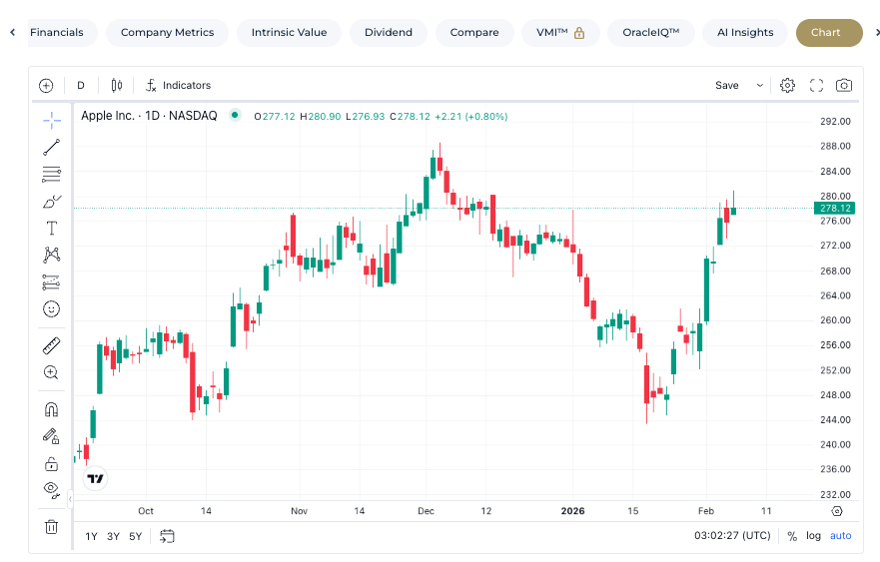Enable percent scale on price axis
This screenshot has width=880, height=562.
coord(792,536)
